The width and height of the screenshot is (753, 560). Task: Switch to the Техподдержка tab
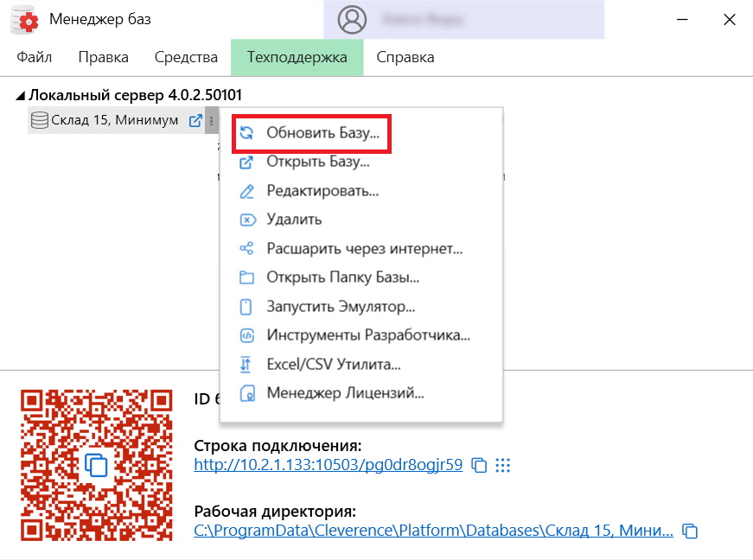pos(297,57)
